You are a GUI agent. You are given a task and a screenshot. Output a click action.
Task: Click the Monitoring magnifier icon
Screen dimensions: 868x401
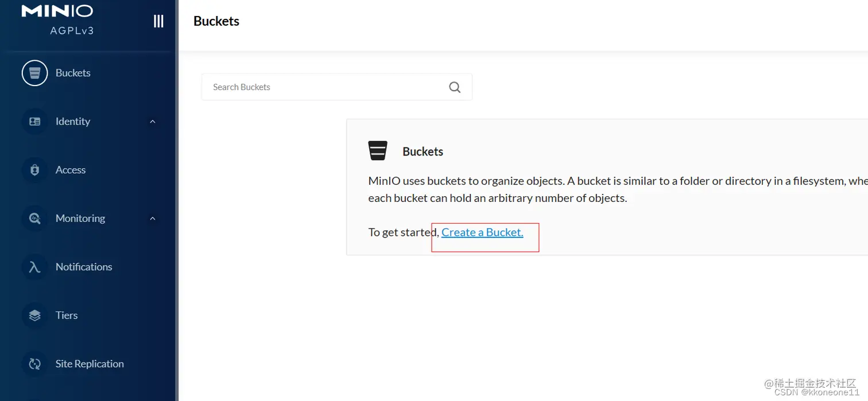[x=34, y=219]
